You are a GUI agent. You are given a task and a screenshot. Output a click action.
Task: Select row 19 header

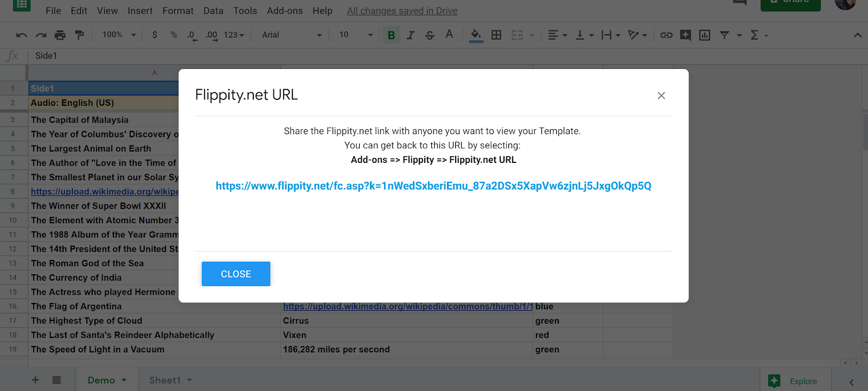[x=13, y=350]
